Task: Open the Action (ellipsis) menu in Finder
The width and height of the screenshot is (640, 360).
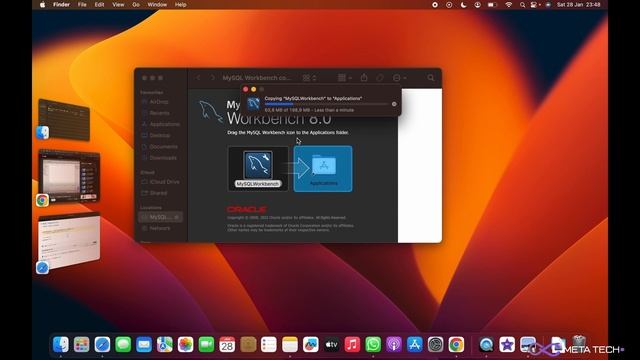Action: point(399,78)
